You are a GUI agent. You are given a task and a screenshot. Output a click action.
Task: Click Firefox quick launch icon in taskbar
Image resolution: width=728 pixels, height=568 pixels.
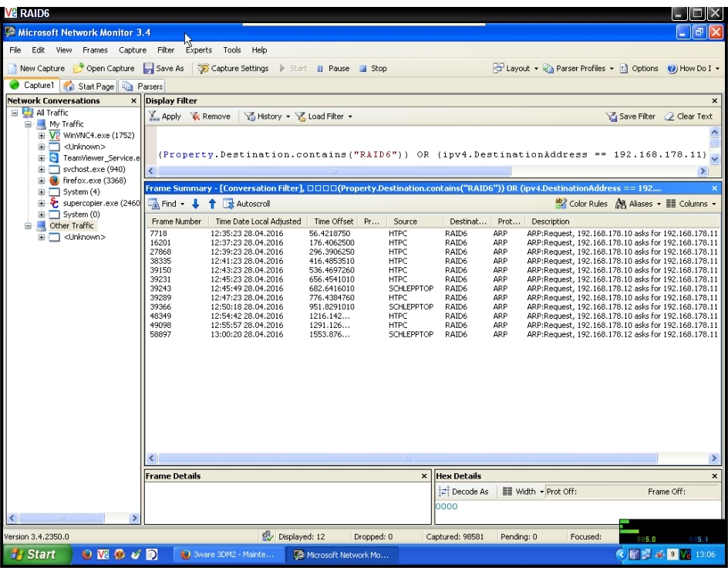[86, 555]
